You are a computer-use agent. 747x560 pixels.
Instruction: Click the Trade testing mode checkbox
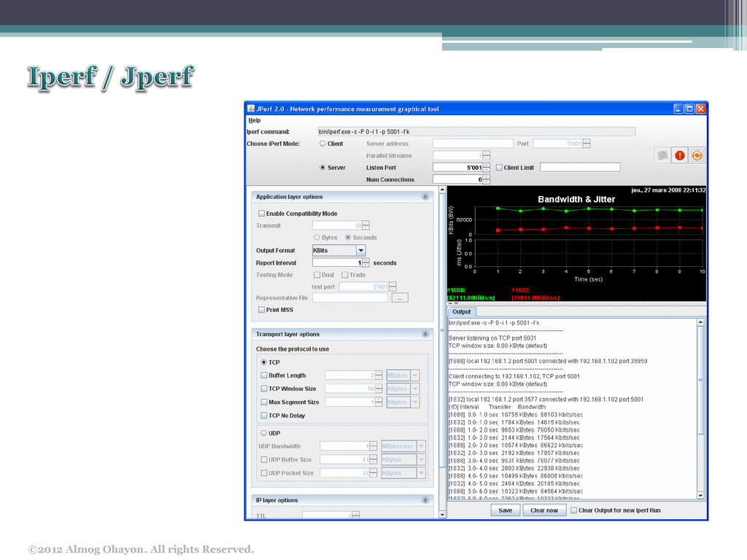tap(345, 275)
